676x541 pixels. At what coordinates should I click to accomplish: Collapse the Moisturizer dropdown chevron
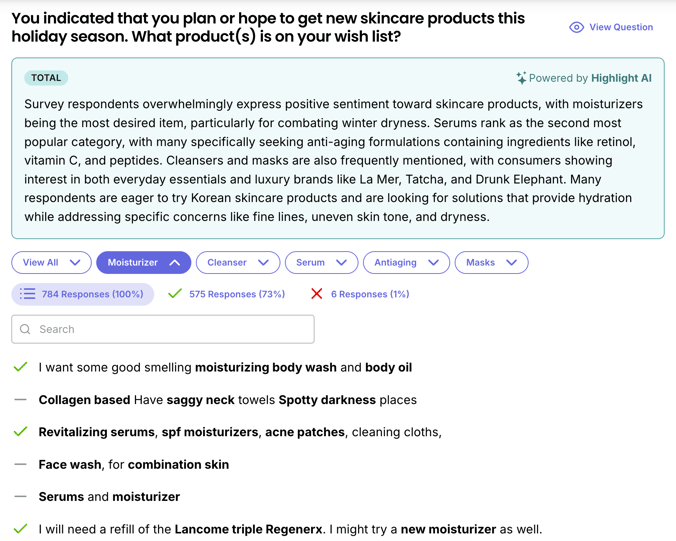175,263
